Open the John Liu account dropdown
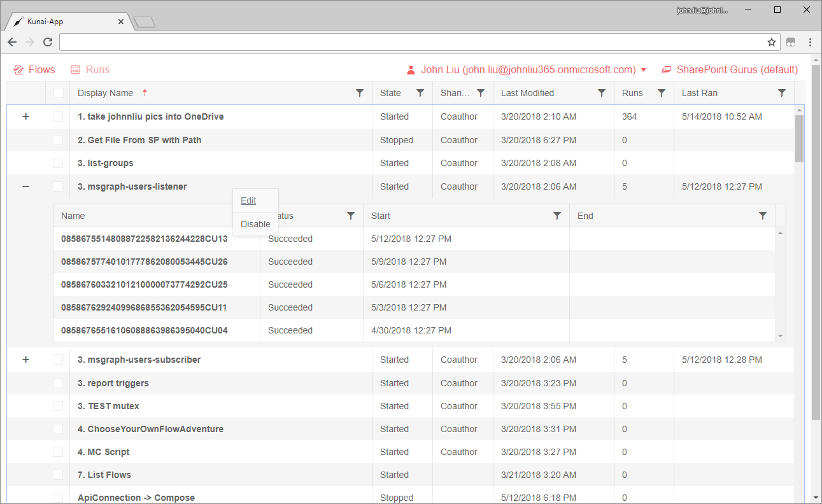 (527, 70)
